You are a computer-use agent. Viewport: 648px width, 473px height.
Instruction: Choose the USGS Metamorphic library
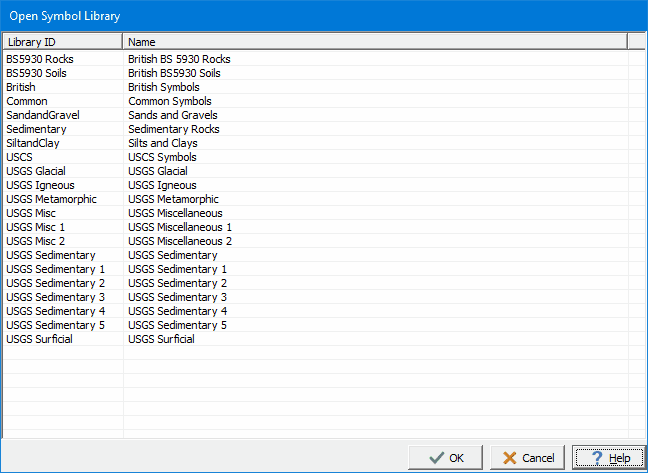click(51, 199)
